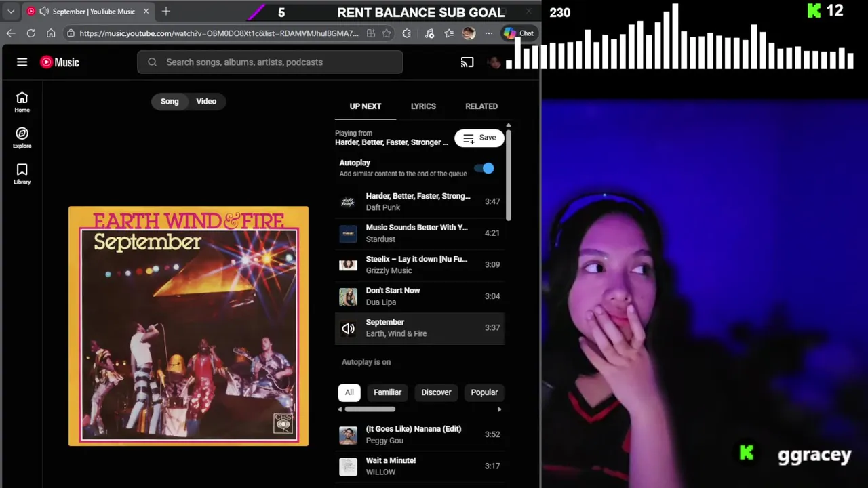Click the YouTube Music logo
868x488 pixels.
(x=60, y=62)
